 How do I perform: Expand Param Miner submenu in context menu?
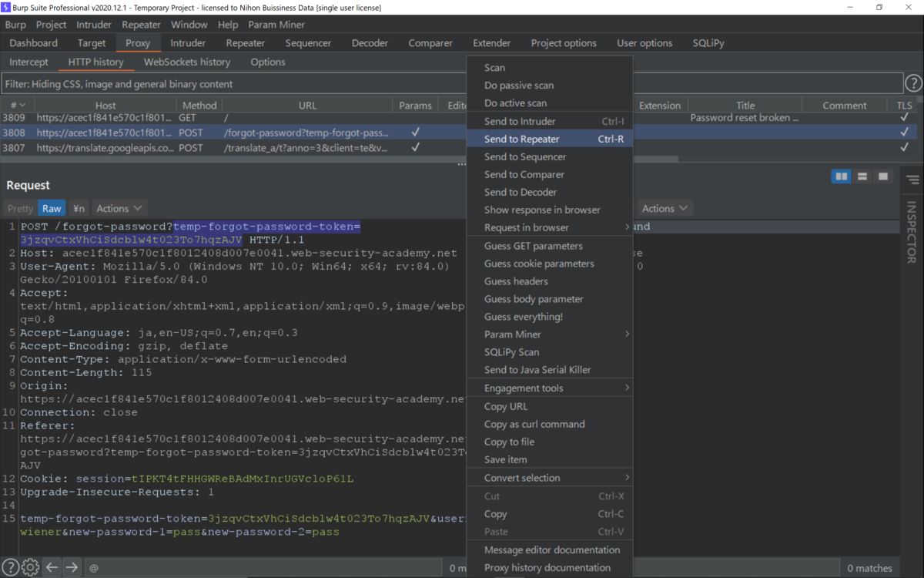(x=550, y=334)
